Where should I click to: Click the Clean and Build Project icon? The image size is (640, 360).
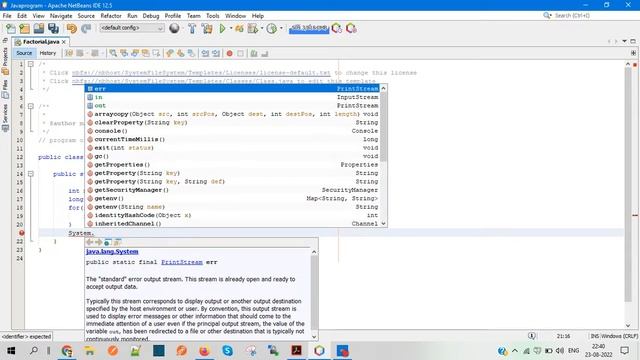207,29
